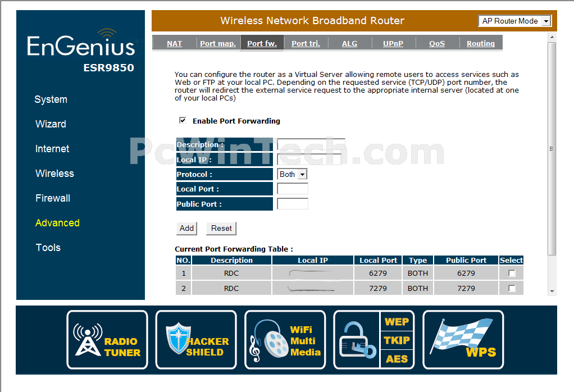Switch to the Port tri. tab
The image size is (574, 392).
(306, 43)
